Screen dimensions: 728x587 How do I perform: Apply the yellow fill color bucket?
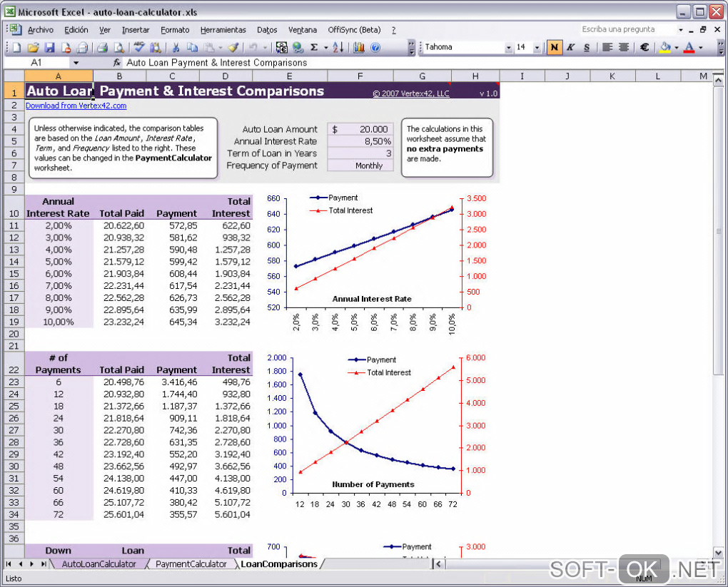(x=665, y=47)
